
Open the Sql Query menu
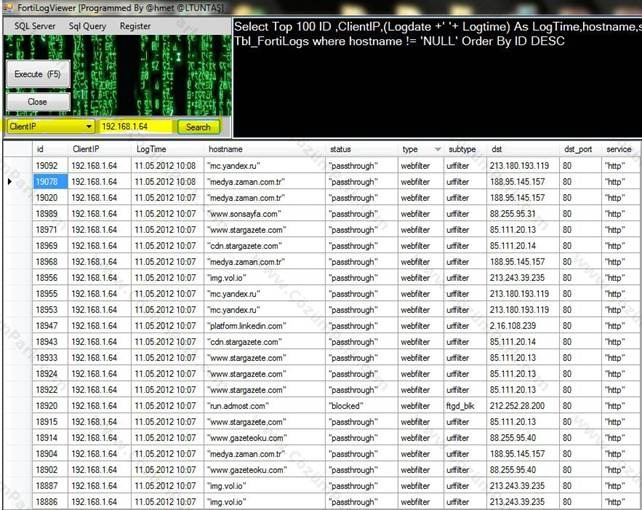(x=87, y=26)
